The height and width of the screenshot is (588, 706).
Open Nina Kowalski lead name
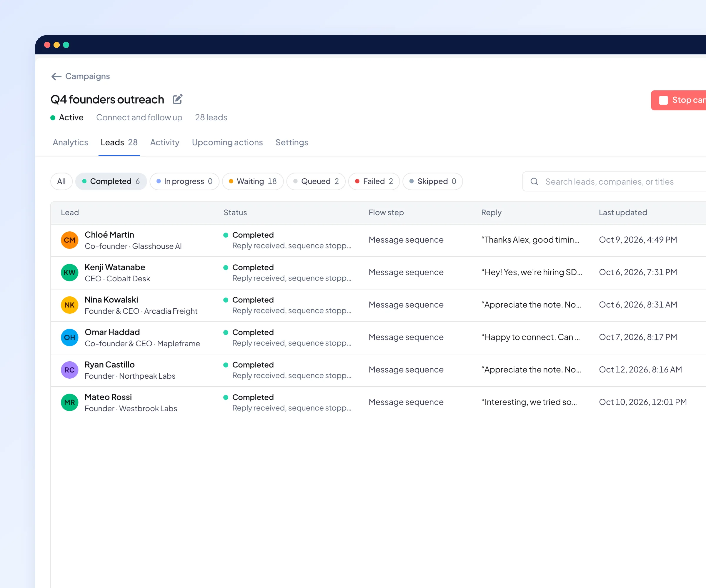pos(111,300)
